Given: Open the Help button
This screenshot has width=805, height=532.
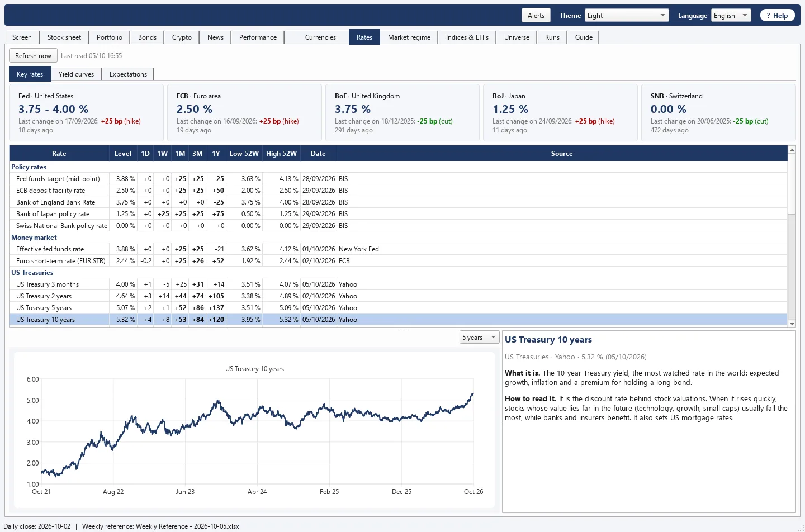Looking at the screenshot, I should pyautogui.click(x=777, y=16).
